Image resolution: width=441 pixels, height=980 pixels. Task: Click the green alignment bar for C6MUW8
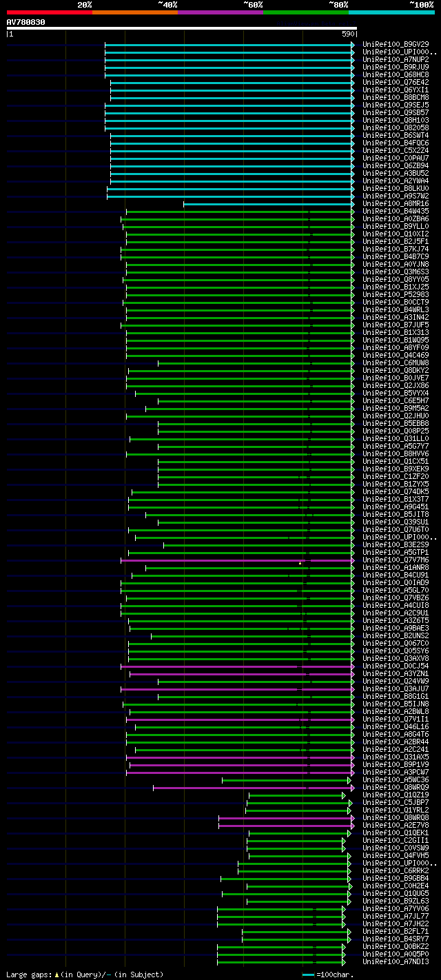point(256,363)
